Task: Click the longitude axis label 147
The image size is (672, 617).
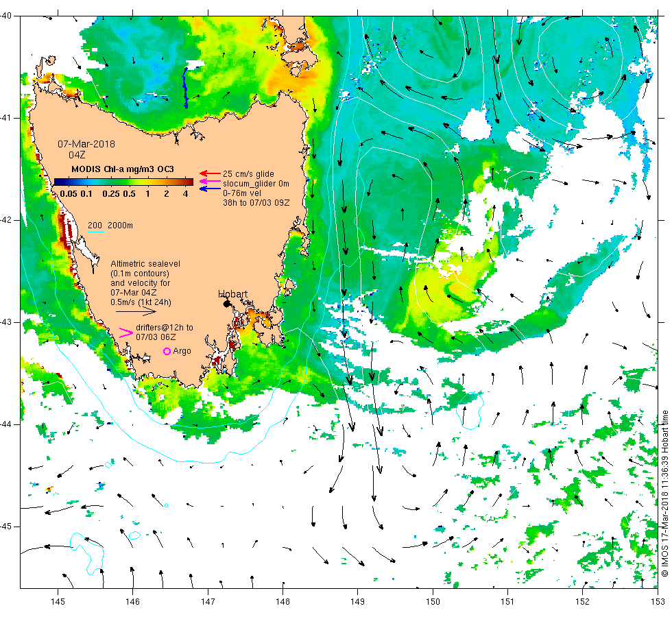Action: [208, 602]
